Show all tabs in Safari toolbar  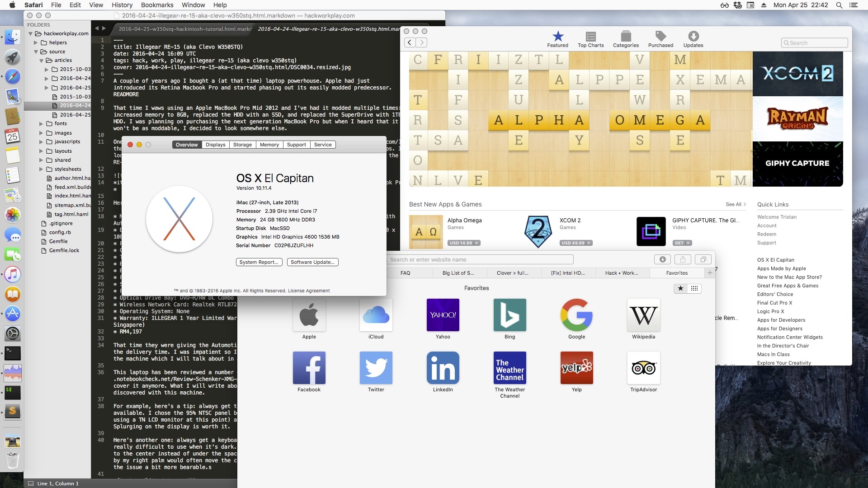pyautogui.click(x=703, y=259)
